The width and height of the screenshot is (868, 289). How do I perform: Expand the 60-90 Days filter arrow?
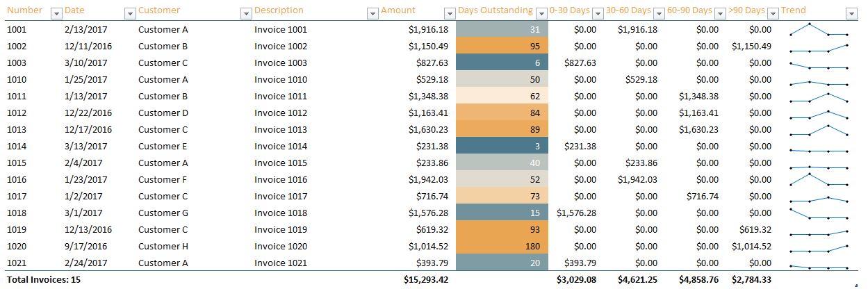(719, 13)
